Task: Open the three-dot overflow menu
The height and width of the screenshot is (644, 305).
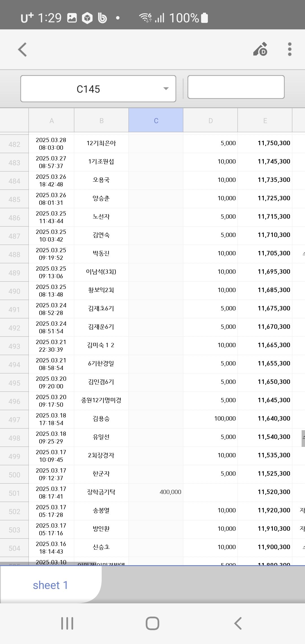Action: tap(289, 49)
